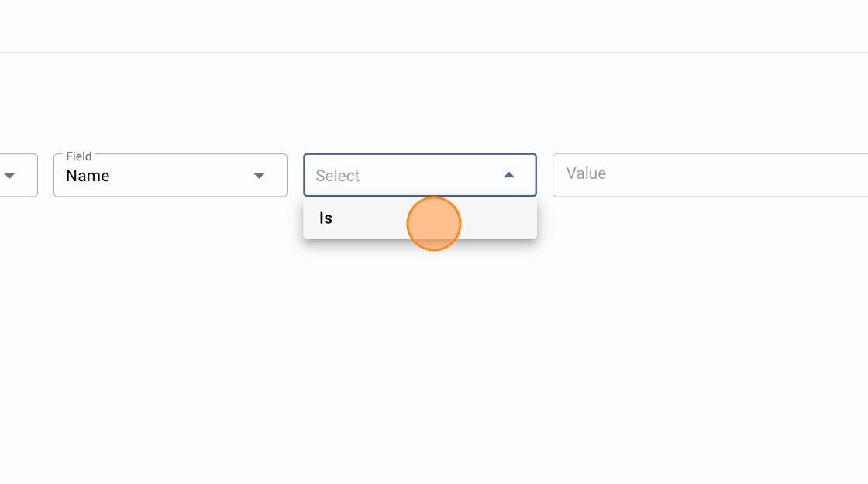Expand the Name field selector via its caret

tap(260, 176)
